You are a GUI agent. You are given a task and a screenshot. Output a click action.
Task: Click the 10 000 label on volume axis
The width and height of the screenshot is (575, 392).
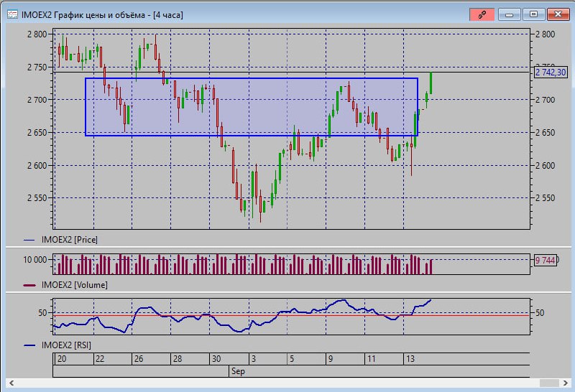coord(35,260)
